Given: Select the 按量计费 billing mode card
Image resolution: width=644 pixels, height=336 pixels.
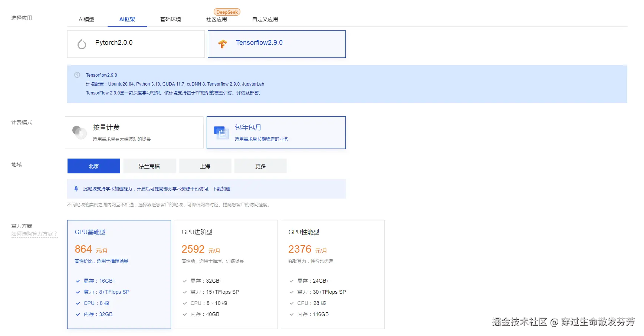Looking at the screenshot, I should (x=134, y=132).
